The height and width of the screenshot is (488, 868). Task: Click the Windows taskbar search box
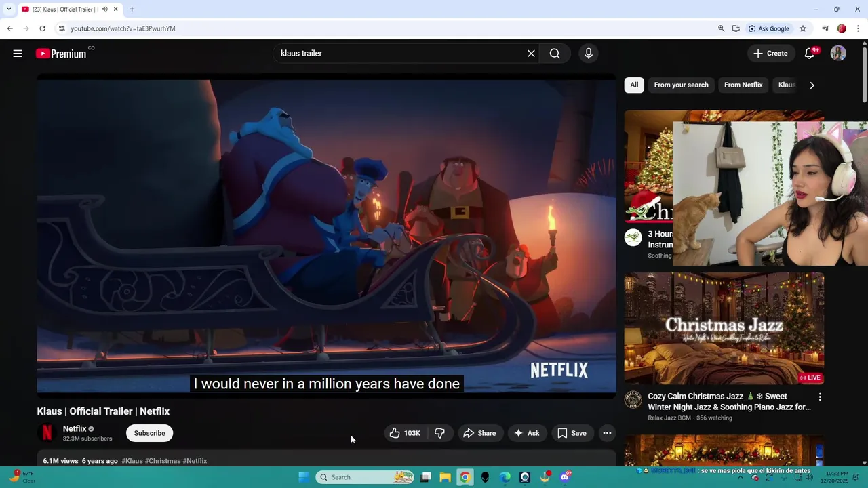click(366, 477)
